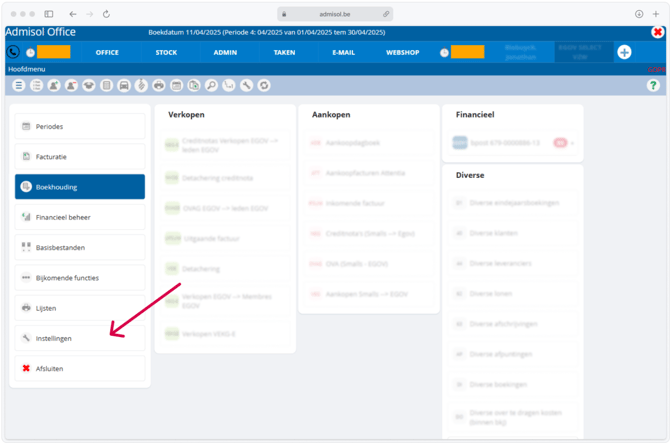Open Diverse klanten under Diverse
Screen dimensions: 670x443
pyautogui.click(x=513, y=233)
